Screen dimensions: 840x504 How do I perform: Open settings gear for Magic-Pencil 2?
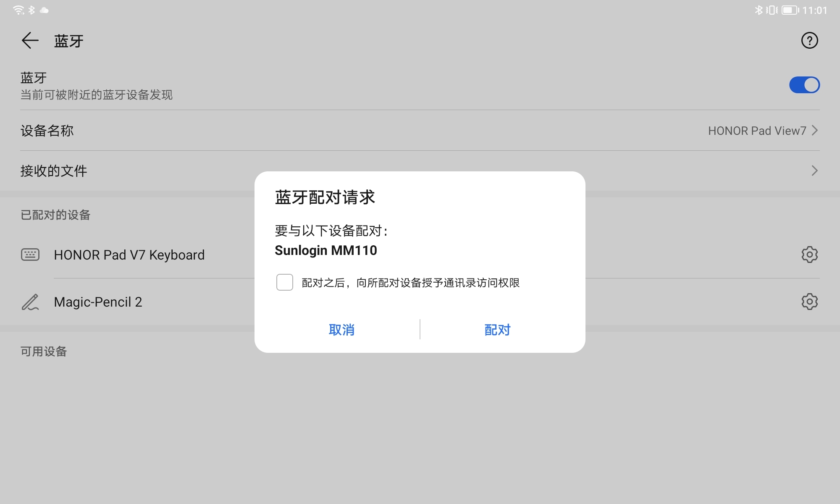(x=809, y=302)
